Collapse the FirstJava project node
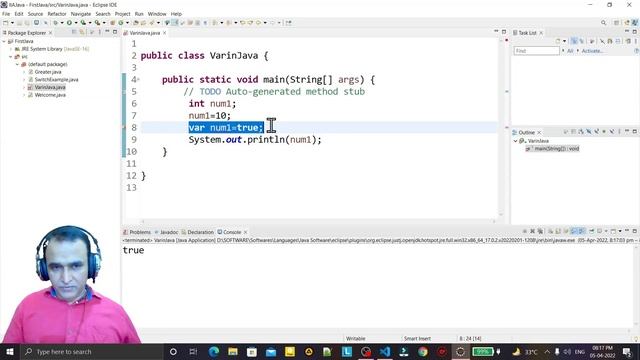 pyautogui.click(x=4, y=41)
